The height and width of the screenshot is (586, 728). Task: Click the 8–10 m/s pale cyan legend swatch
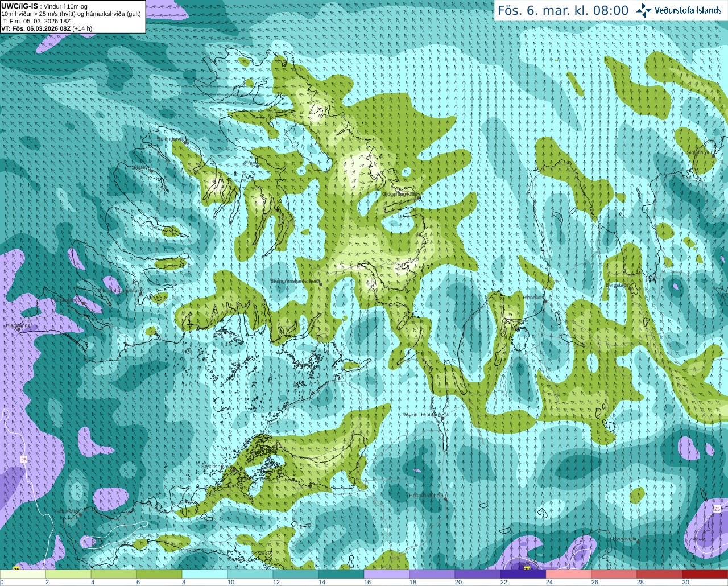205,574
